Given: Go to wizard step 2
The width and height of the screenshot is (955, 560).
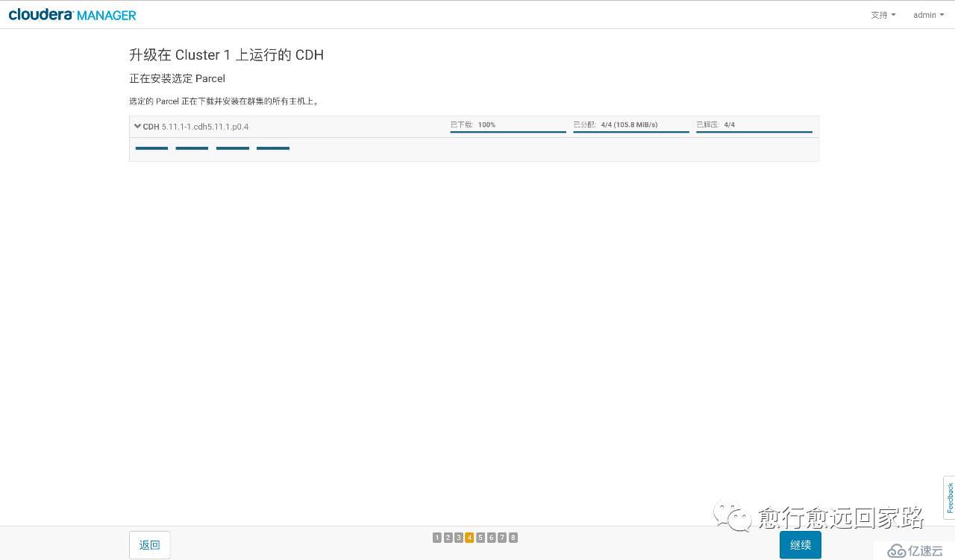Looking at the screenshot, I should [448, 538].
